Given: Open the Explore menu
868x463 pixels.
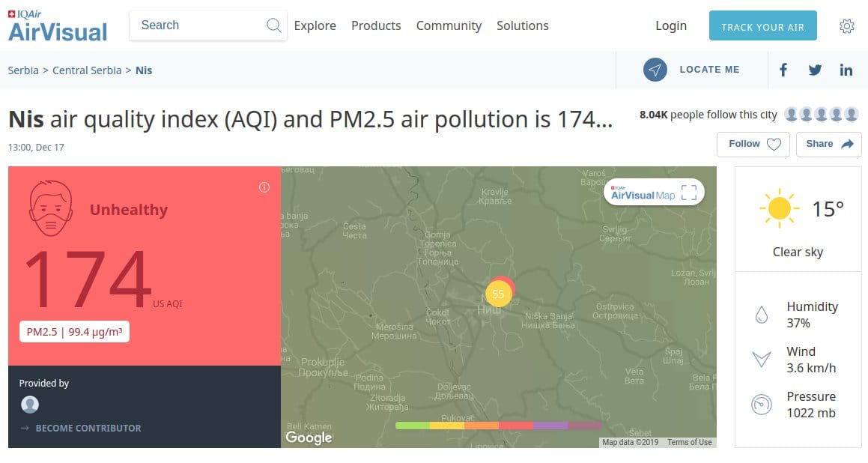Looking at the screenshot, I should [x=315, y=25].
